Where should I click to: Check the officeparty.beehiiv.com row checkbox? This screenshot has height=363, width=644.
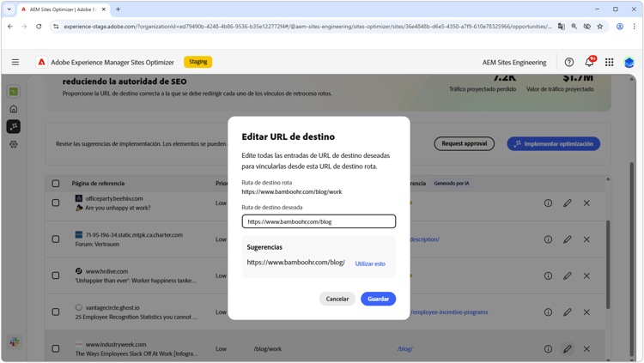point(56,203)
